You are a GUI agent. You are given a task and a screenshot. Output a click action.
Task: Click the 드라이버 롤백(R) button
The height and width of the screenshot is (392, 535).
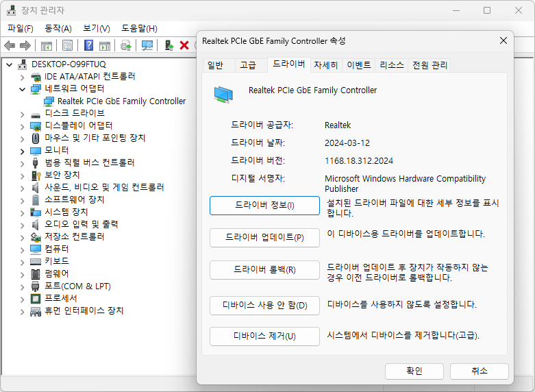[265, 270]
